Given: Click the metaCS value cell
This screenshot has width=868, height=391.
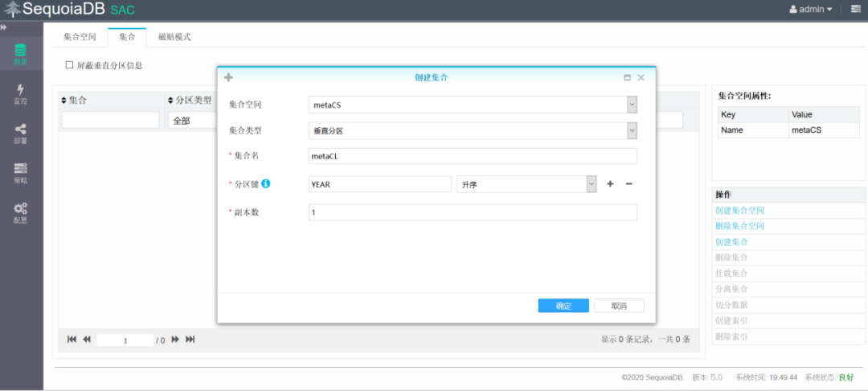Looking at the screenshot, I should pyautogui.click(x=824, y=130).
